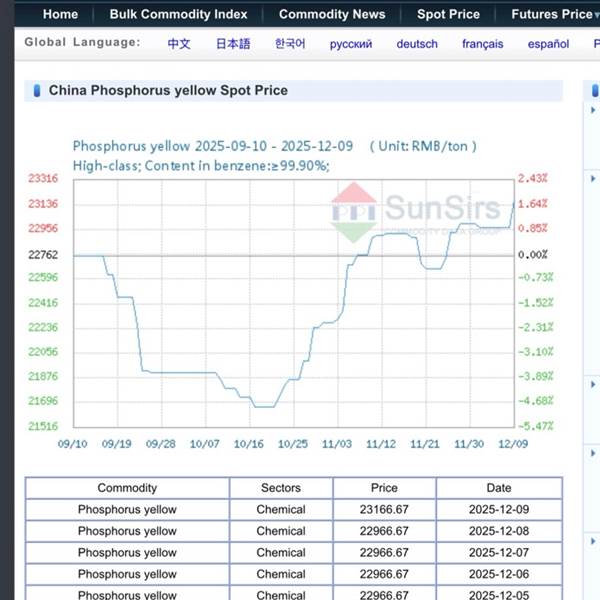The image size is (600, 600).
Task: Click chart title Phosphorus yellow 2025-09-10 - 2025-12-09
Action: click(x=213, y=146)
